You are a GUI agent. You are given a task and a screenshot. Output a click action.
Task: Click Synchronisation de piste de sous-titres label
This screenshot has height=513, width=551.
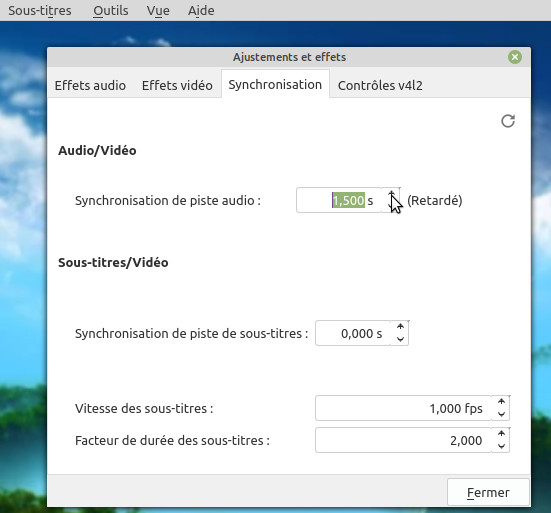pos(192,333)
